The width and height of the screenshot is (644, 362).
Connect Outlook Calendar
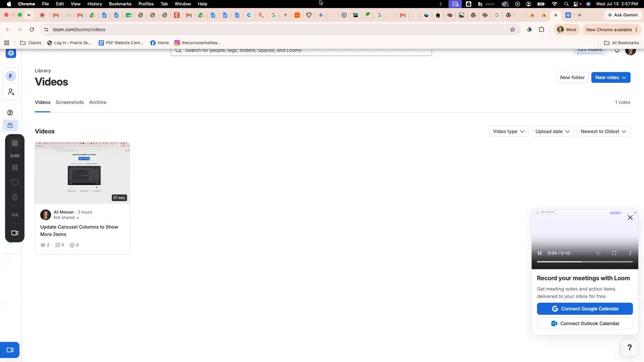(x=585, y=324)
